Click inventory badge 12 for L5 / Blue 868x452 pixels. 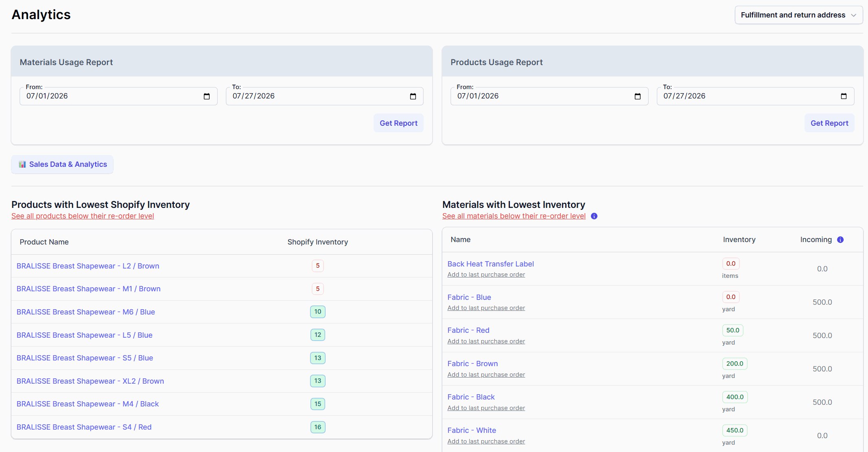point(318,335)
